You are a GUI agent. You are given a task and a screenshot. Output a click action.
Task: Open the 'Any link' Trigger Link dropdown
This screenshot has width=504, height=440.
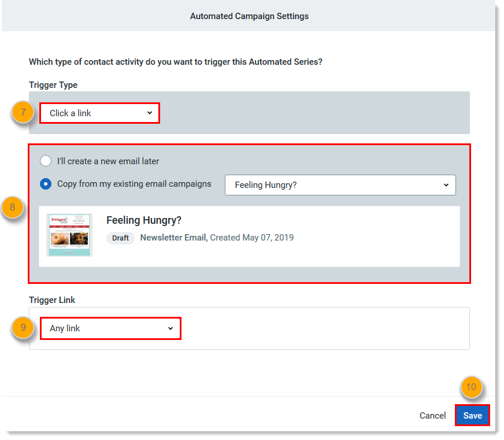110,328
